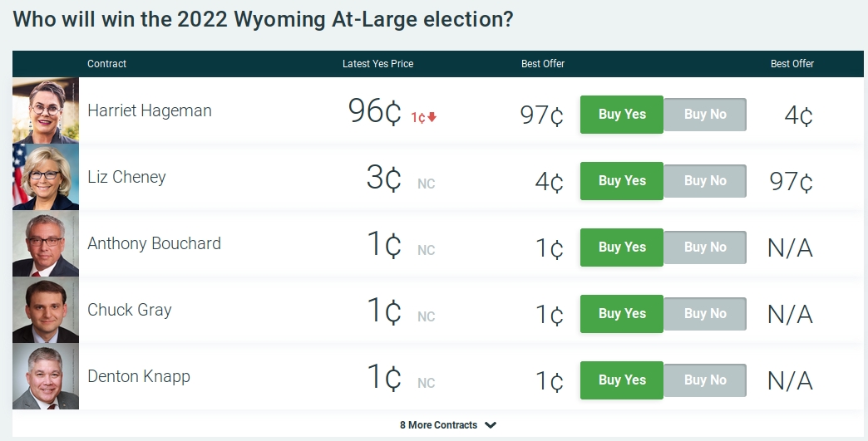Screen dimensions: 868x441
Task: Open the Harriet Hageman contract name
Action: pyautogui.click(x=150, y=110)
